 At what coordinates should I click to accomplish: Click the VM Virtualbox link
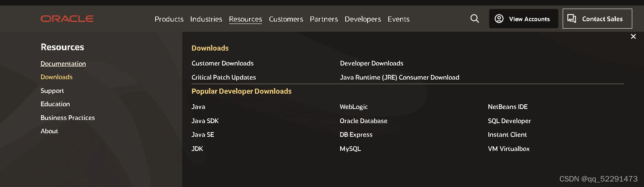pos(509,149)
